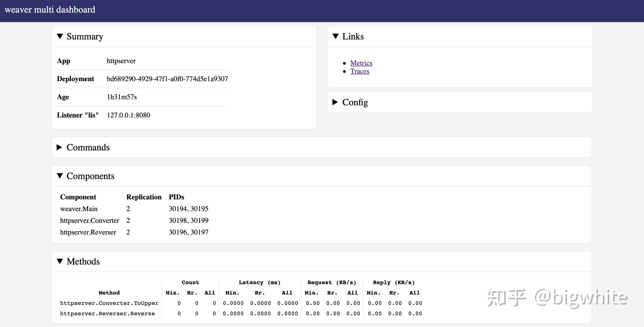Click the Request (KB/s) column header
Image resolution: width=644 pixels, height=327 pixels.
coord(331,283)
